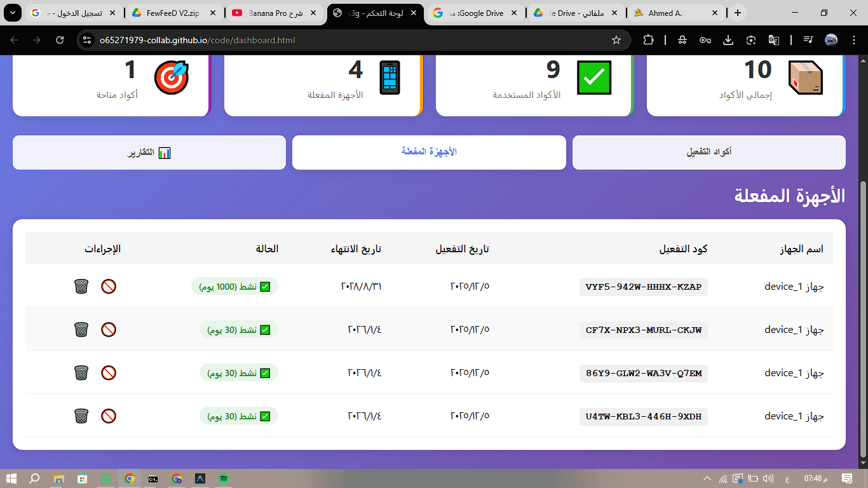Screen dimensions: 868x488
Task: Bookmark this page with the star icon
Action: tap(616, 40)
